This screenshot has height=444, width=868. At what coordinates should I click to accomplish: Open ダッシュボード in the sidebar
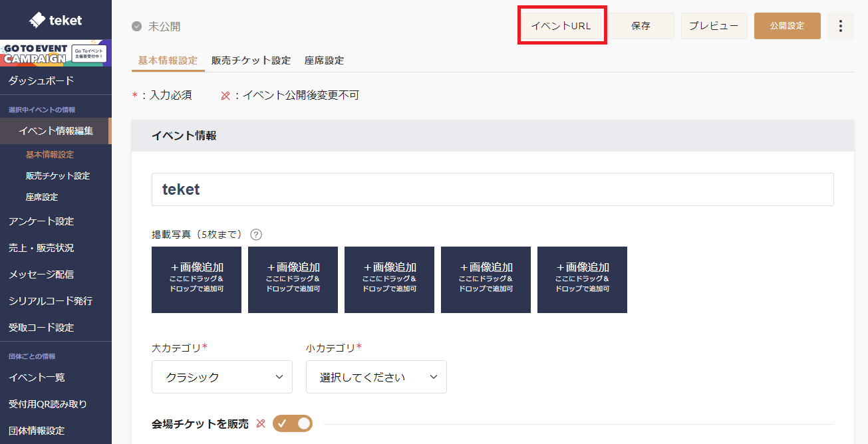[x=41, y=80]
